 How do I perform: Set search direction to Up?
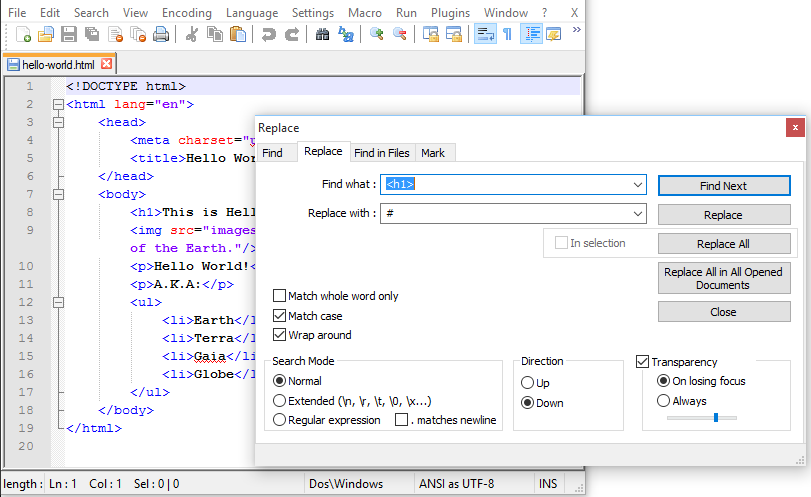click(x=527, y=383)
